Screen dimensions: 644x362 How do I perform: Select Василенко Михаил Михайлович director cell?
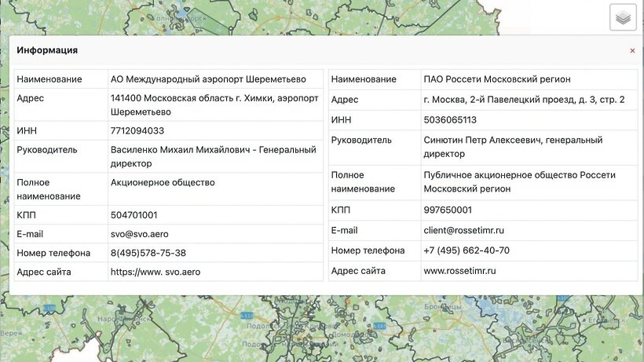[216, 156]
